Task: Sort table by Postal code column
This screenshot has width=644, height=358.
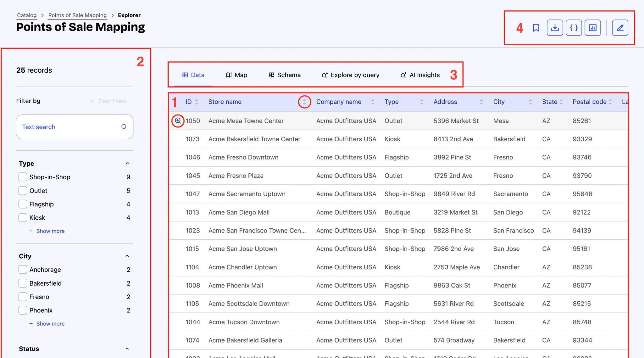Action: [x=610, y=102]
